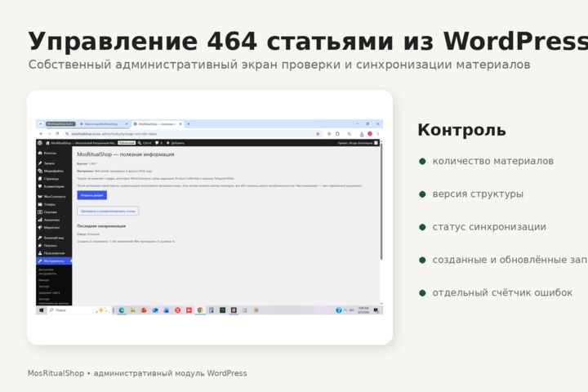Click the bullet отдельный счётчик ошибок
Viewport: 588px width, 392px height.
pos(502,292)
